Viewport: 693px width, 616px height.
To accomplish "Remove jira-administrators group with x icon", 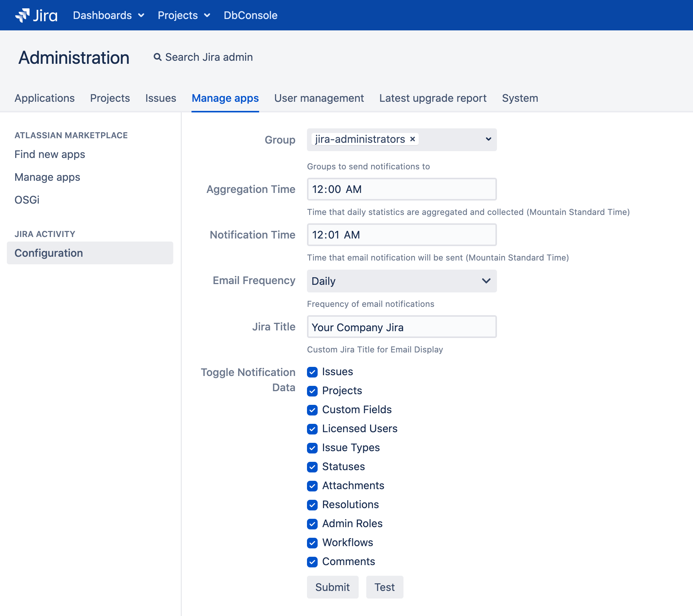I will (413, 139).
